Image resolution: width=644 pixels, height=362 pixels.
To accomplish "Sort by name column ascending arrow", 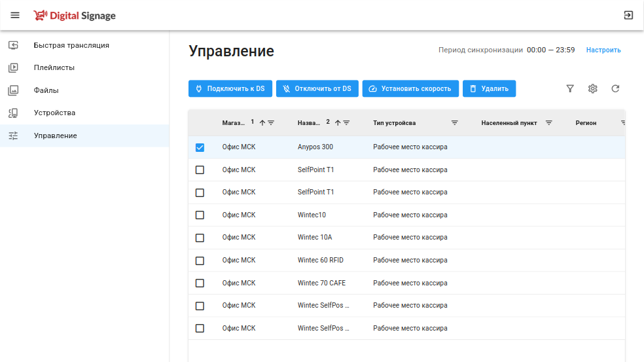I will pos(338,122).
